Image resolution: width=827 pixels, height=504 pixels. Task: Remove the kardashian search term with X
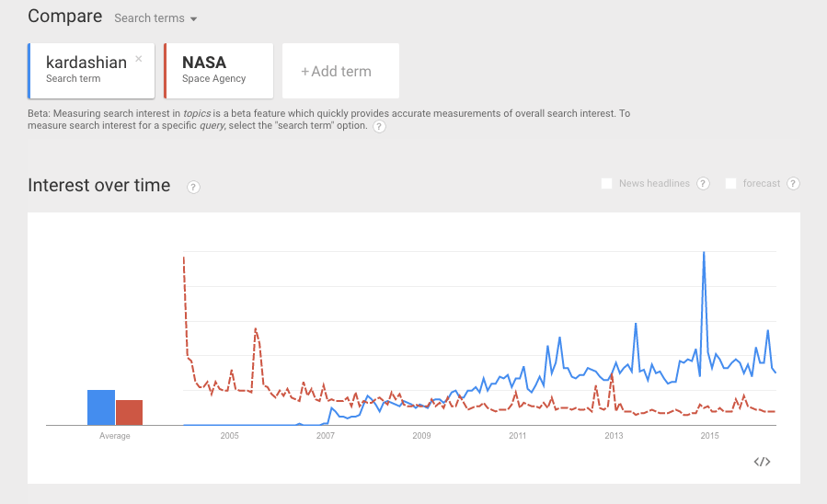point(139,59)
